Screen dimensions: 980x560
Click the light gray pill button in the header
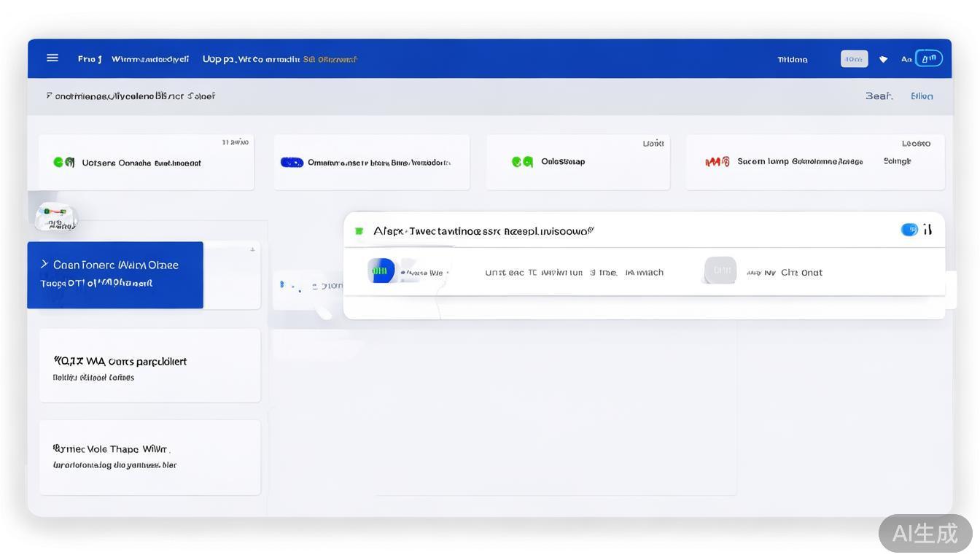[x=854, y=59]
